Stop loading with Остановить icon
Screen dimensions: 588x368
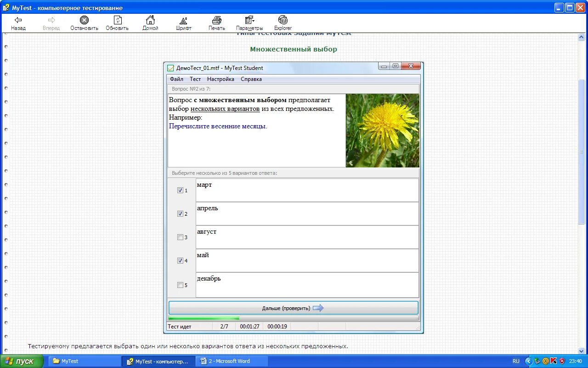(84, 20)
